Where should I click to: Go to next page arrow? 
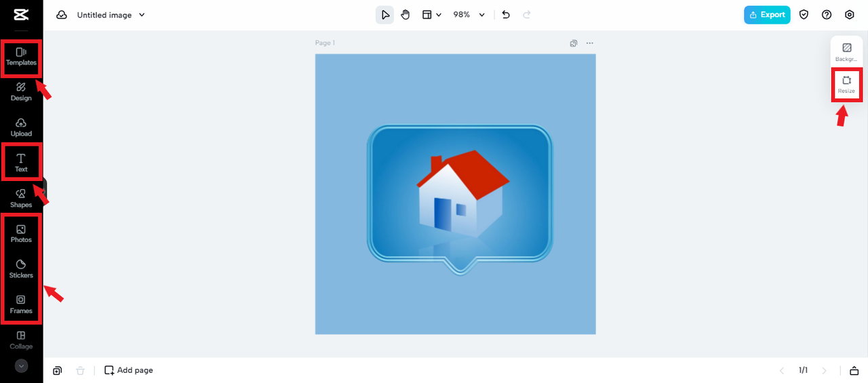825,370
